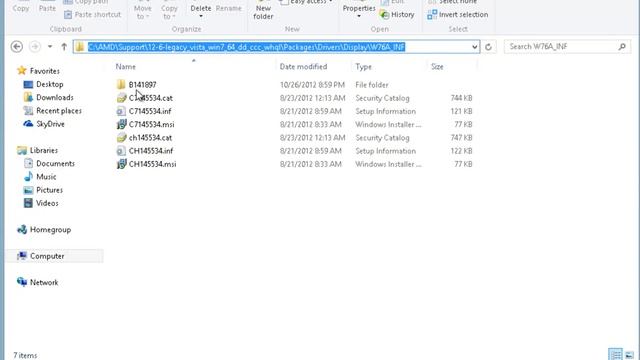Open SkyDrive in the sidebar
The image size is (640, 360).
point(50,124)
